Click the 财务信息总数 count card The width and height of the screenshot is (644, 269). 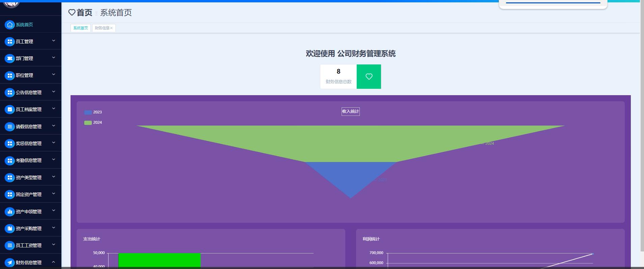pyautogui.click(x=339, y=77)
